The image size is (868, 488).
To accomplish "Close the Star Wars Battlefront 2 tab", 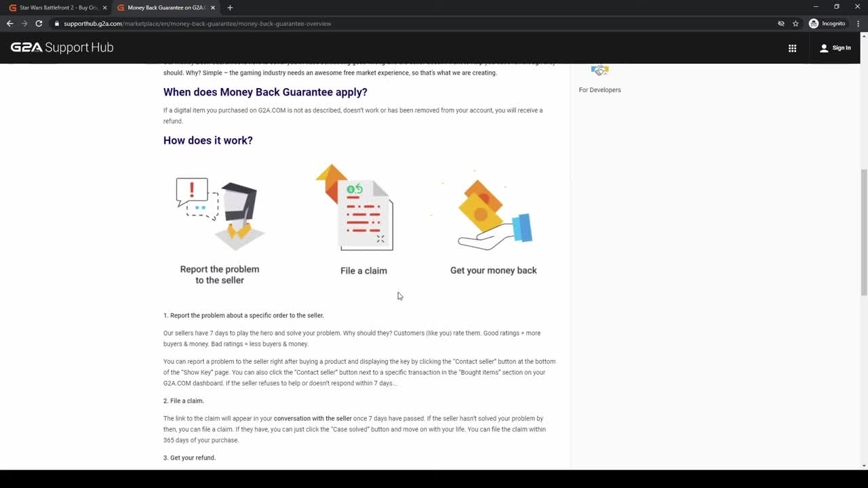I will tap(104, 7).
